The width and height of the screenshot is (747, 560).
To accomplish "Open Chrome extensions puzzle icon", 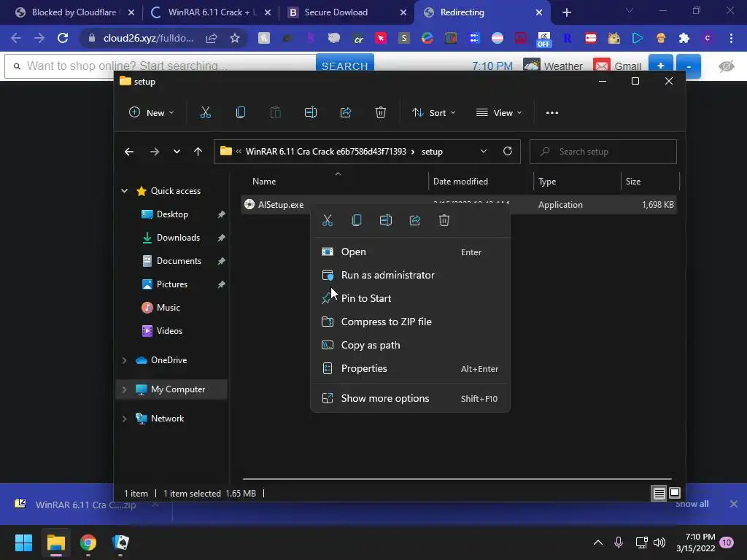I will [684, 38].
